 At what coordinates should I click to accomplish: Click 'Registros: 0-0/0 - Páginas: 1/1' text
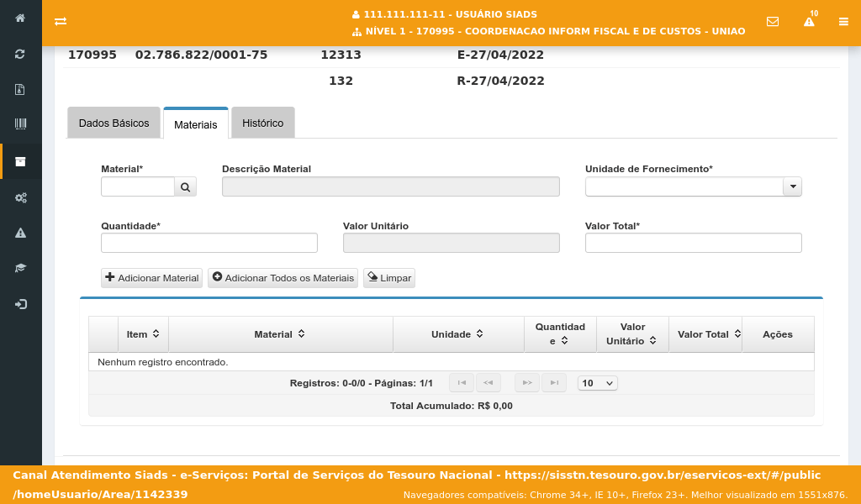tap(362, 383)
